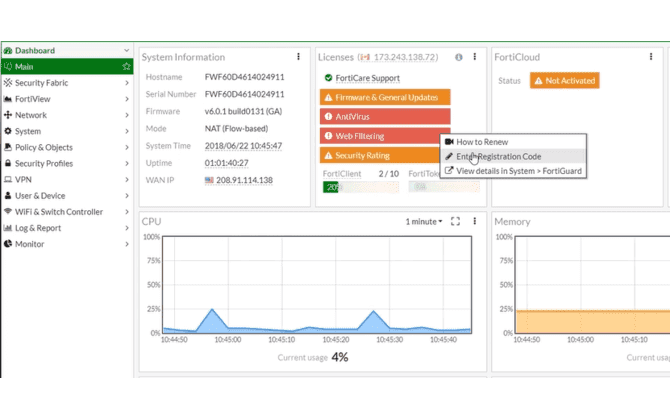Collapse the Dashboard menu chevron
The image size is (670, 419).
click(126, 50)
